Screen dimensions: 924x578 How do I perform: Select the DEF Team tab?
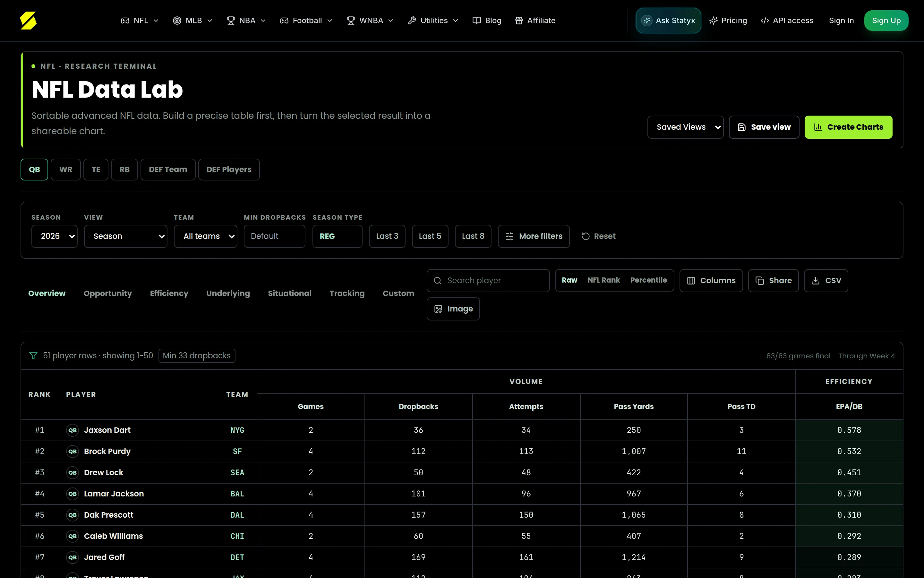click(x=168, y=169)
